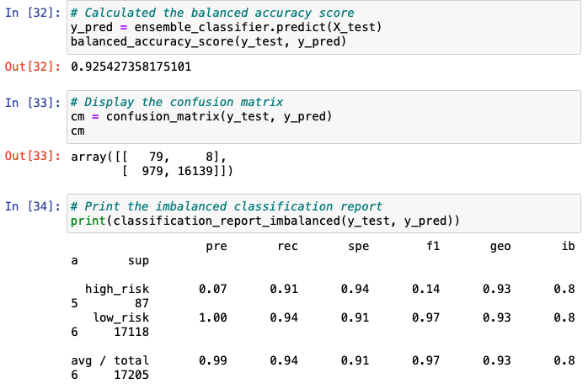Click the 'sup' column header
The image size is (588, 389).
pyautogui.click(x=138, y=260)
